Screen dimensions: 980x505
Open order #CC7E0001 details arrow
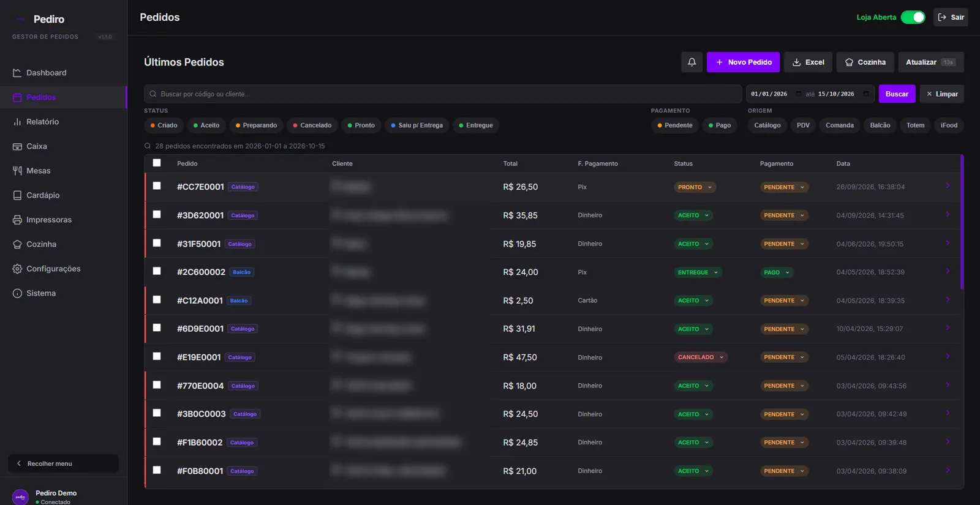coord(948,186)
